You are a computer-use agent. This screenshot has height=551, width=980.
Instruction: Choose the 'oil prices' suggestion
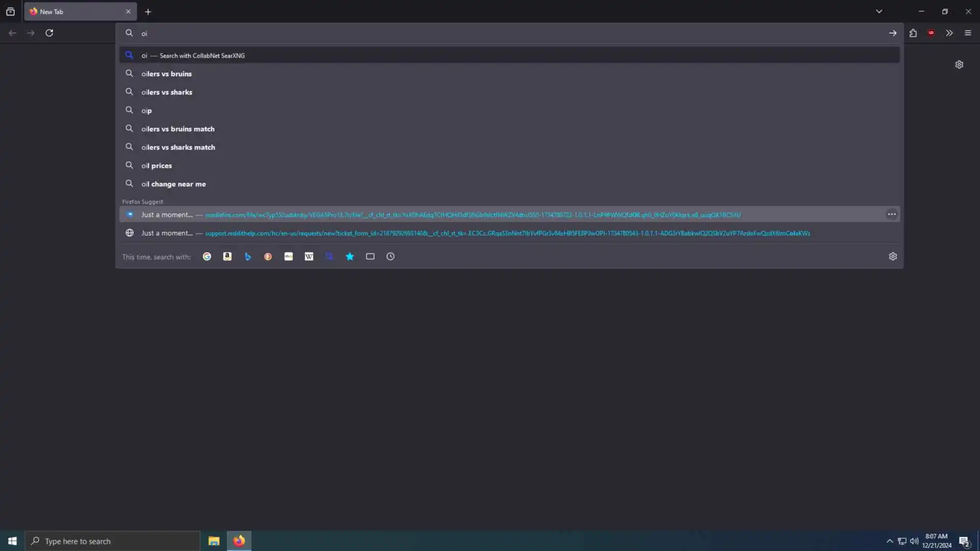(156, 166)
